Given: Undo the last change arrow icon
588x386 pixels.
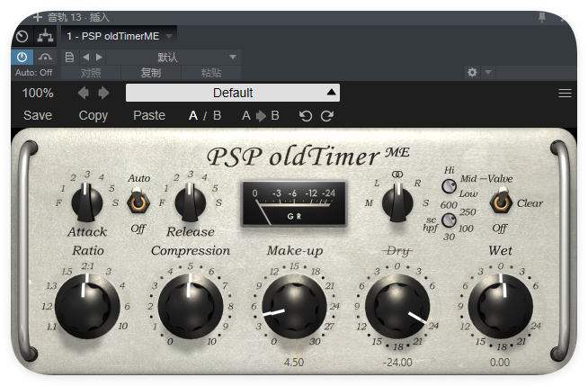Looking at the screenshot, I should [x=306, y=116].
